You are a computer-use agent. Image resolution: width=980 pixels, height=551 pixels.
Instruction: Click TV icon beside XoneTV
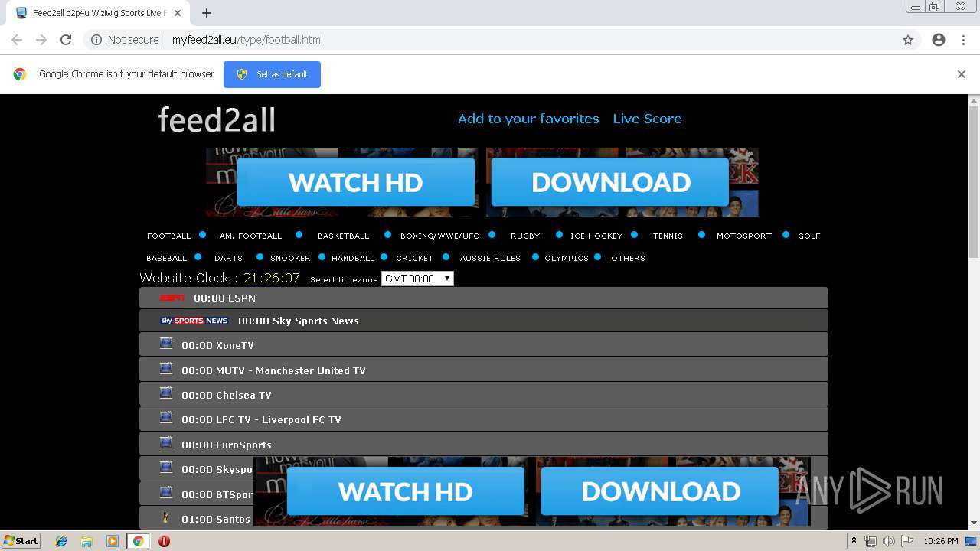tap(166, 344)
